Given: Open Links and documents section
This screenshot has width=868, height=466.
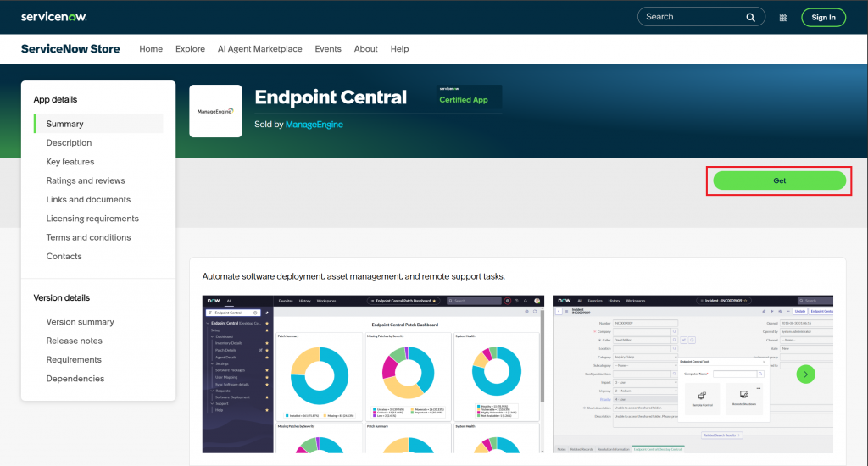Looking at the screenshot, I should pyautogui.click(x=88, y=199).
